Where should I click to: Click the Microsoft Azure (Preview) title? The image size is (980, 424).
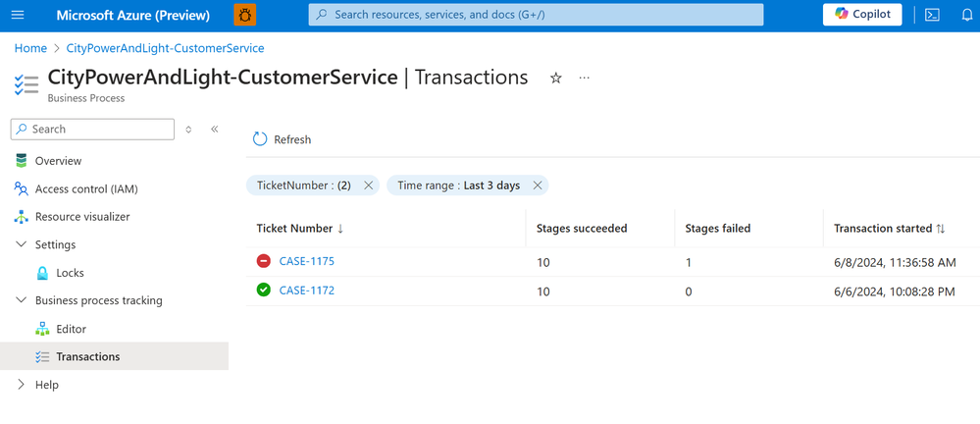tap(133, 15)
